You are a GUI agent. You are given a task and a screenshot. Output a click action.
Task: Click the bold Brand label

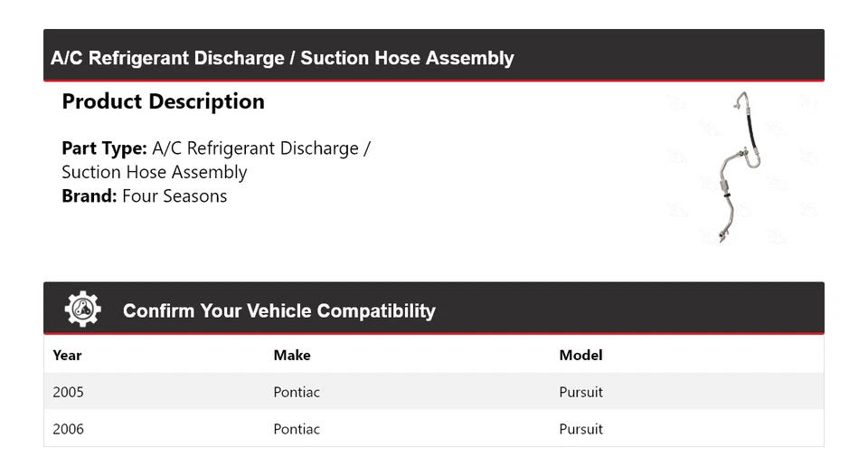tap(89, 196)
